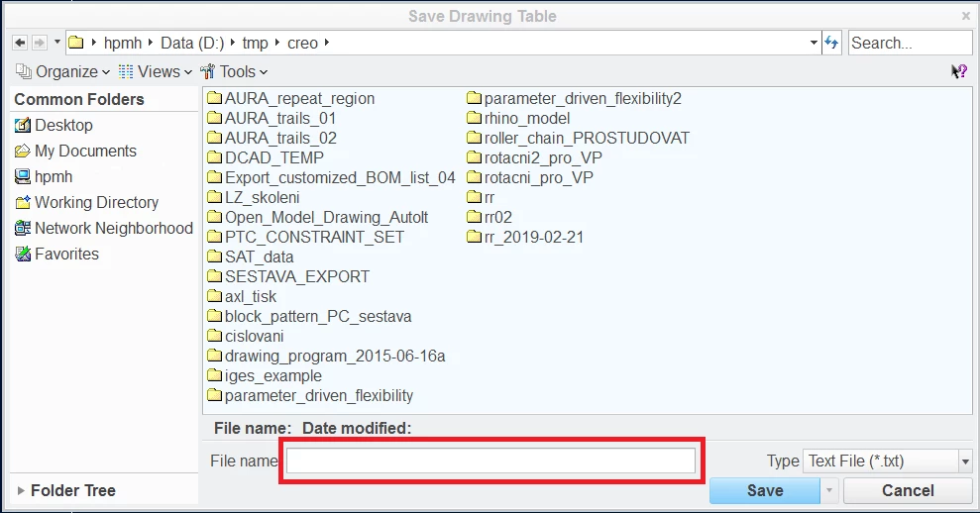Open the Type dropdown Text File (*.txt)

(887, 462)
